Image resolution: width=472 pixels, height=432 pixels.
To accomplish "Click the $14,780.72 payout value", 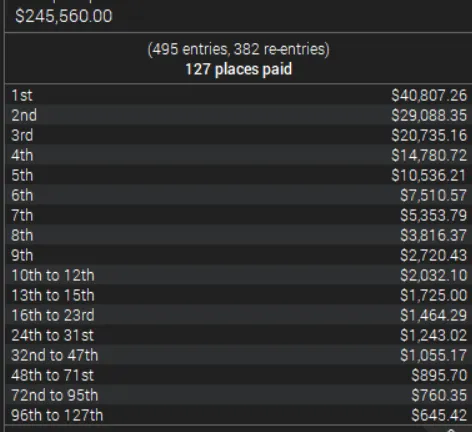I will click(429, 155).
